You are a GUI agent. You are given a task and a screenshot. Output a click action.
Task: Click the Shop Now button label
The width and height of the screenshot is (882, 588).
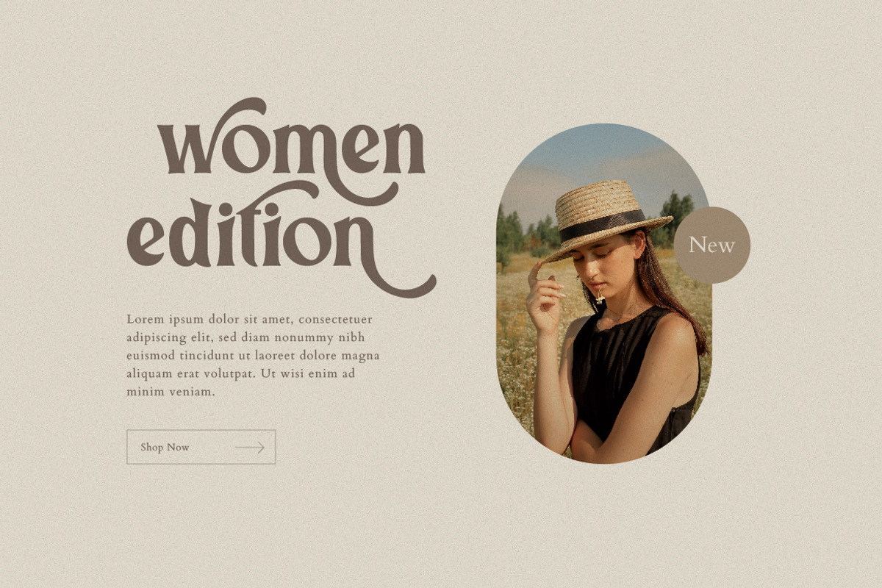(165, 447)
